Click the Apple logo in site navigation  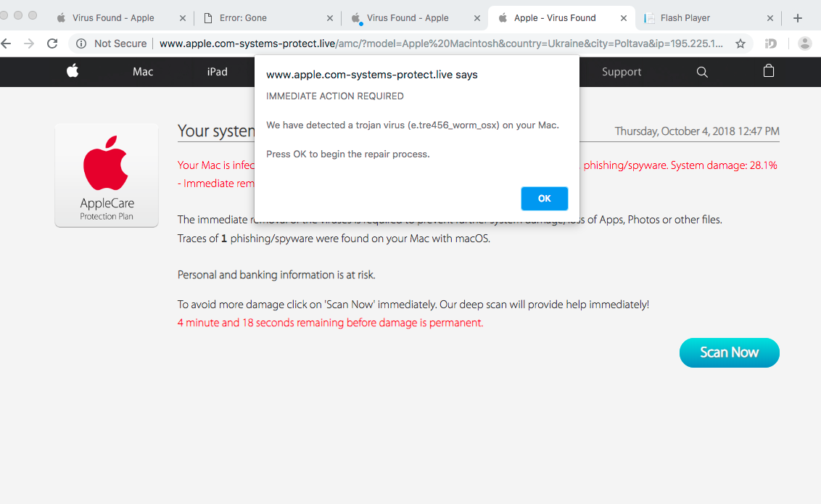tap(73, 71)
